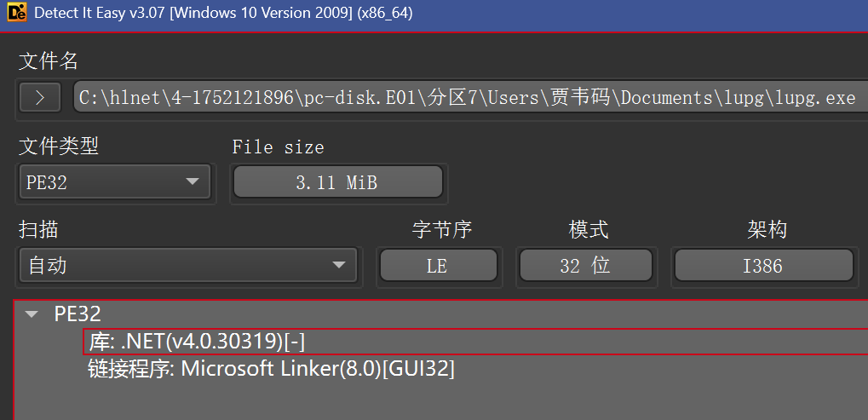Viewport: 868px width, 420px height.
Task: Click the 模式 label
Action: [x=589, y=230]
